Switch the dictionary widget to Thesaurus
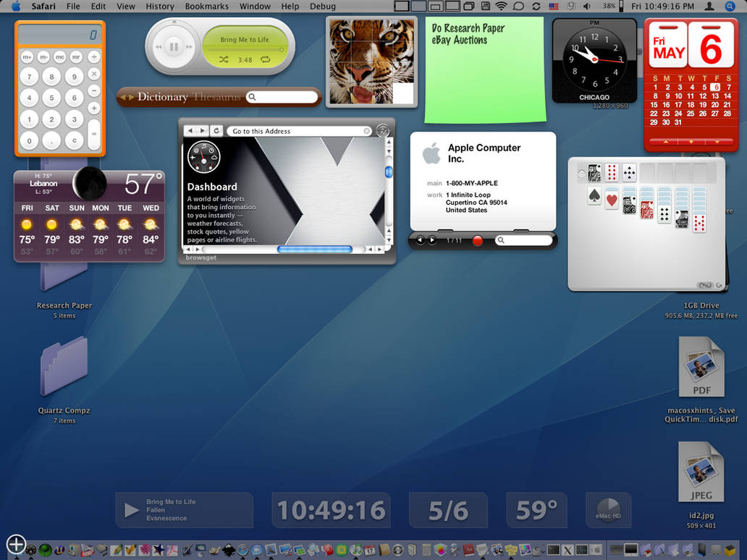 216,97
